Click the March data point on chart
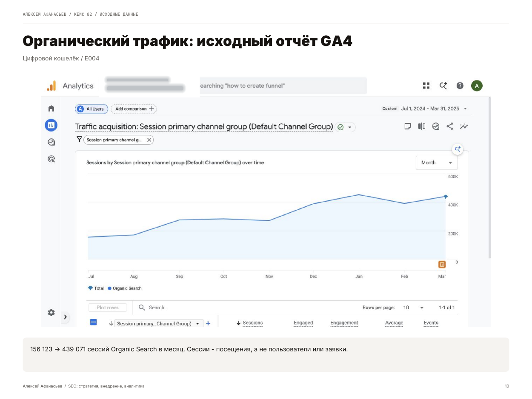 click(x=446, y=197)
